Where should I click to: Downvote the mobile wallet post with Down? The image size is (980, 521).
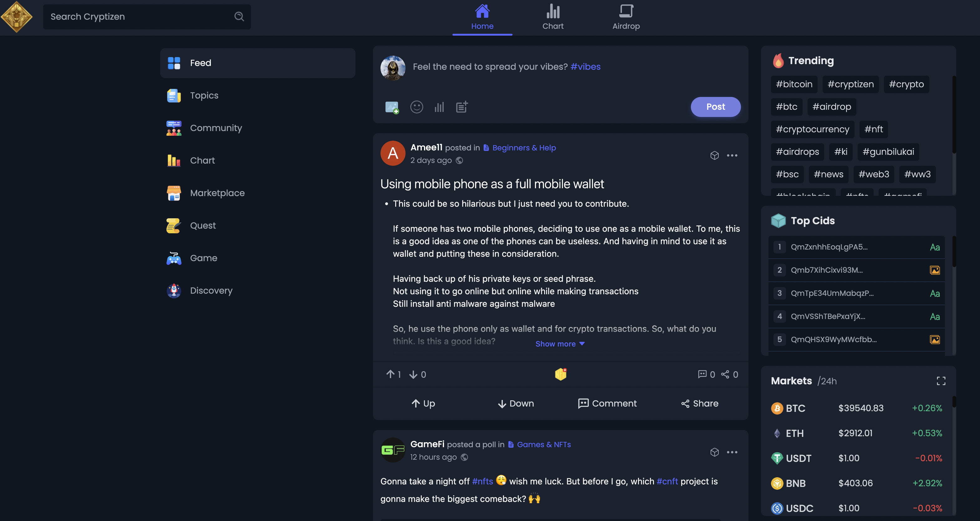tap(515, 403)
